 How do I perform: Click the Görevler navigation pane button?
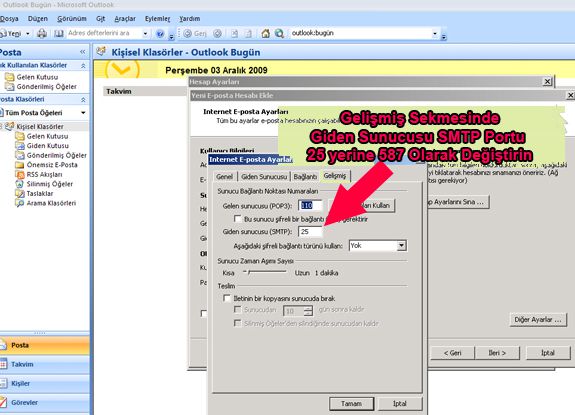pos(44,402)
